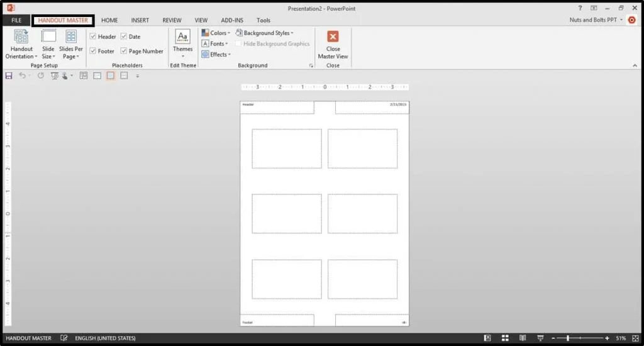Uncheck the Footer placeholder checkbox
Screen dimensions: 644x346
click(93, 51)
